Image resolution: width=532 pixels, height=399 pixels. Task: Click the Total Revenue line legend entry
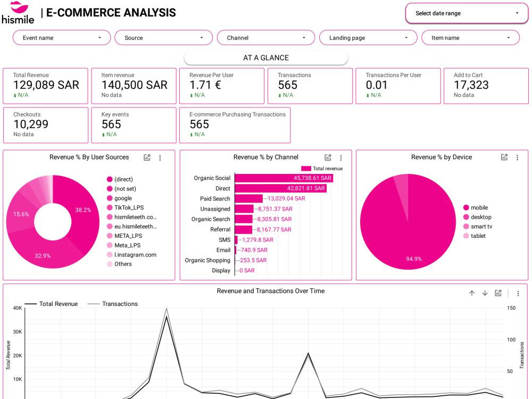[51, 304]
